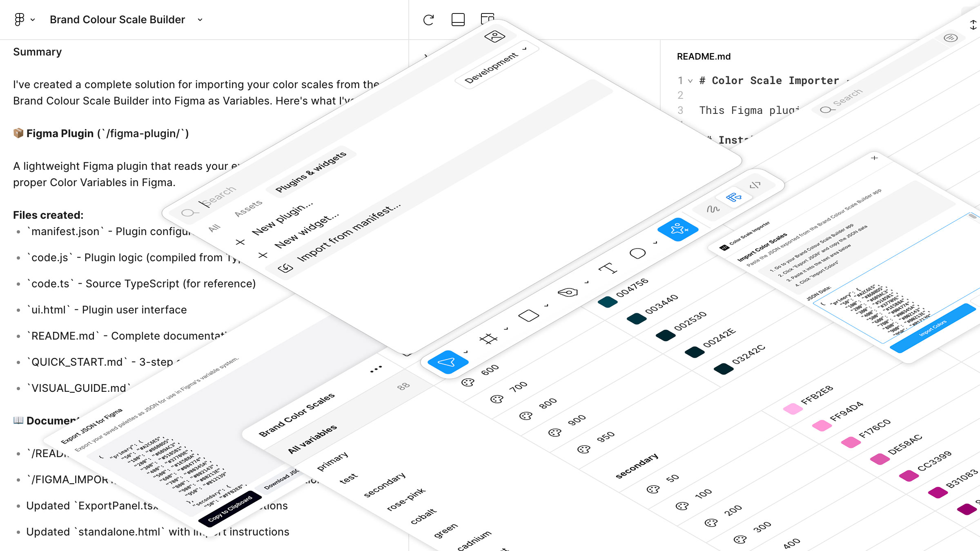Select the Move tool in Figma toolbar
Viewport: 980px width, 551px height.
(447, 362)
